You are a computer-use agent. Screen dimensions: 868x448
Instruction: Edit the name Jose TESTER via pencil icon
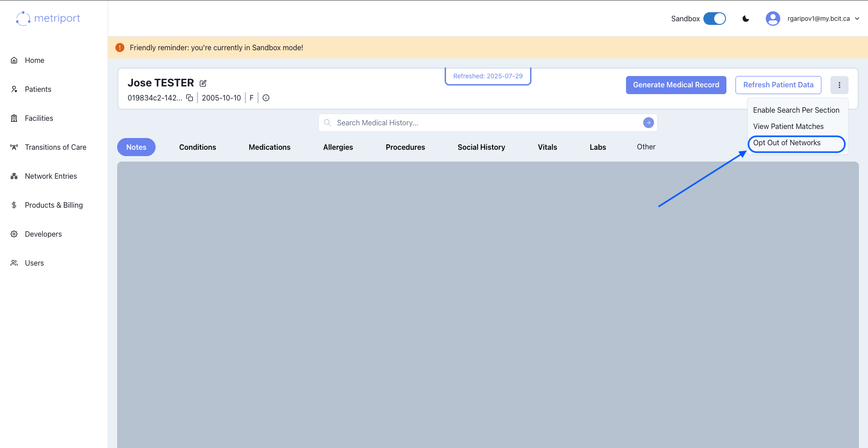pyautogui.click(x=203, y=83)
